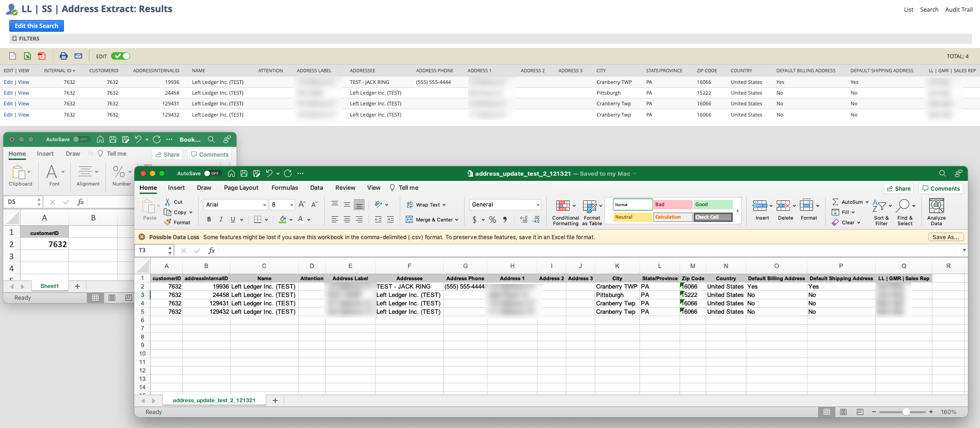This screenshot has height=428, width=980.
Task: Open Analyze Data in the ribbon
Action: click(x=936, y=212)
